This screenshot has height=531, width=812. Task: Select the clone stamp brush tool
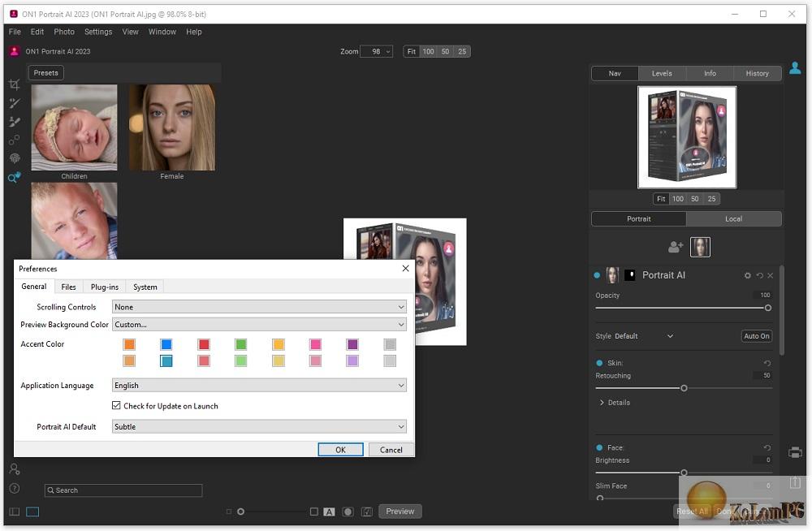pyautogui.click(x=15, y=122)
